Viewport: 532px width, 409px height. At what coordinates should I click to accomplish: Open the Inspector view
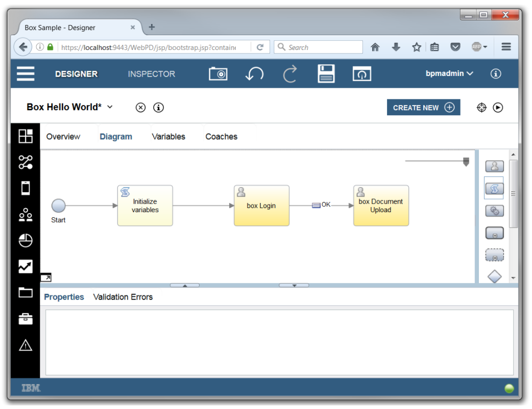click(x=151, y=73)
